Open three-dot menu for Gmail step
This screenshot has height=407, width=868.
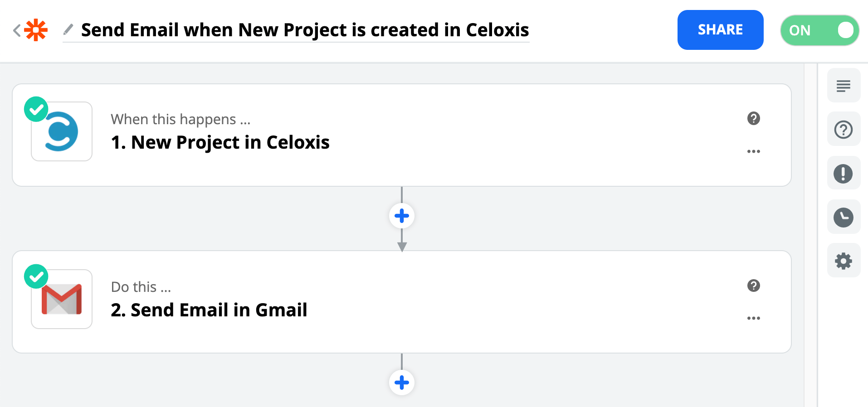[754, 318]
